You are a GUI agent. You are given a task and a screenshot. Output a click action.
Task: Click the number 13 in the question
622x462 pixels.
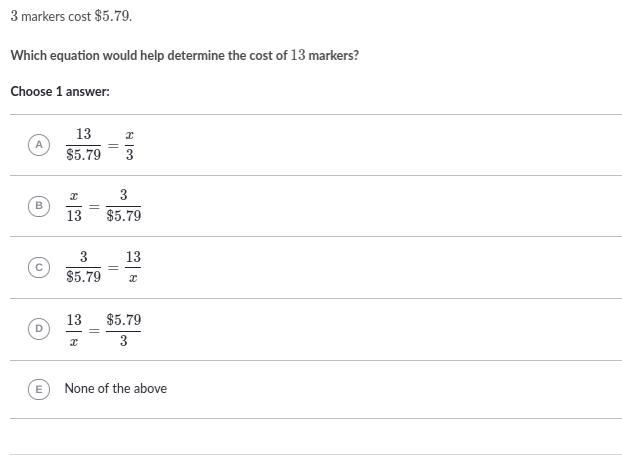pyautogui.click(x=298, y=55)
